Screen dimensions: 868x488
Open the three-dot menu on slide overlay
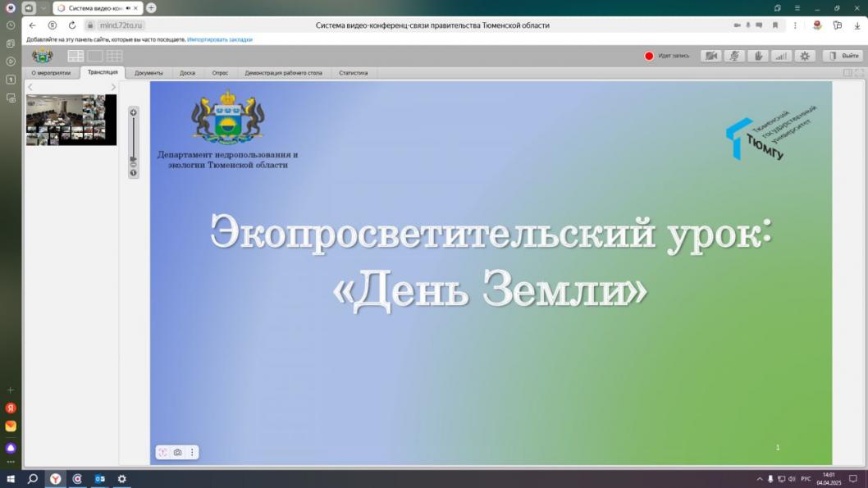(192, 452)
